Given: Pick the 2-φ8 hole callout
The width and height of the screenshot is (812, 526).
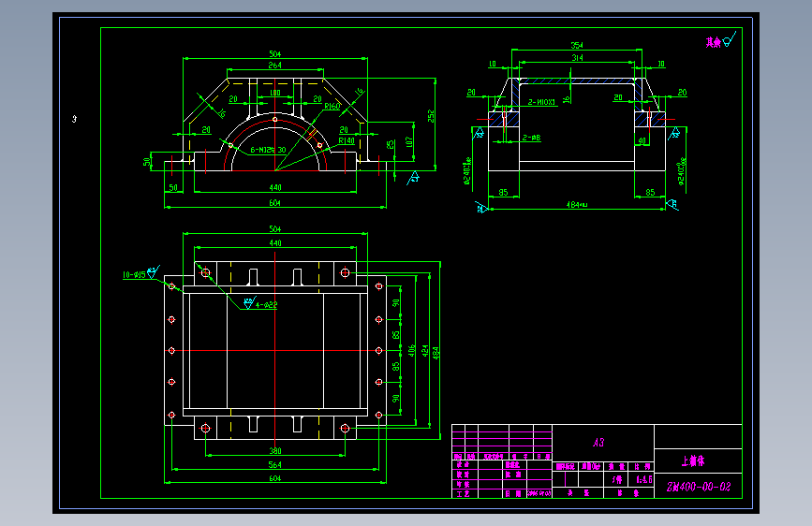Looking at the screenshot, I should point(531,138).
